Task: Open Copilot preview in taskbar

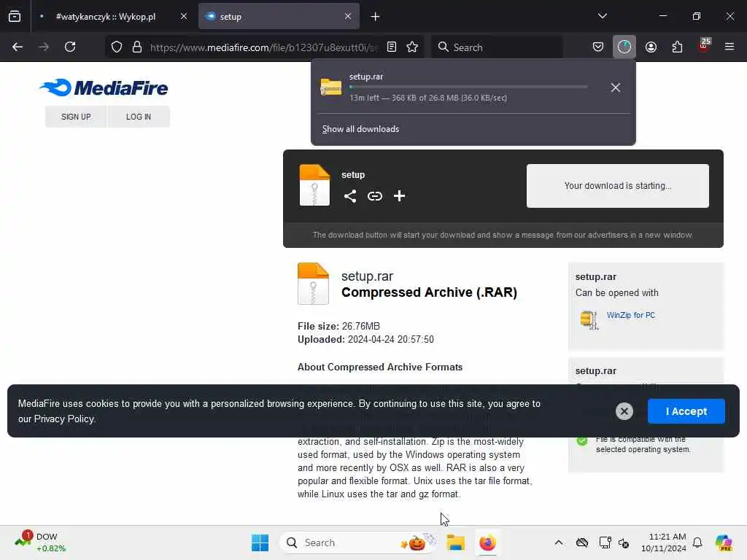Action: tap(724, 542)
